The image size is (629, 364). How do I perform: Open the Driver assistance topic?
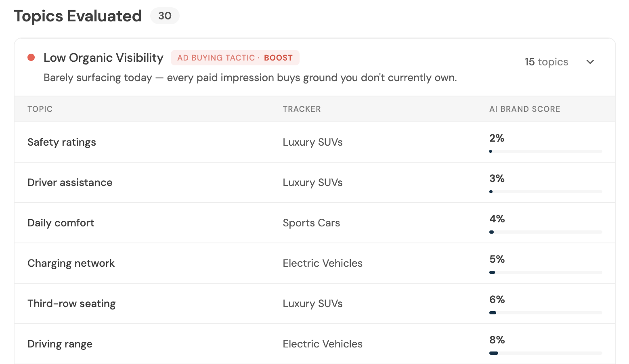point(70,182)
